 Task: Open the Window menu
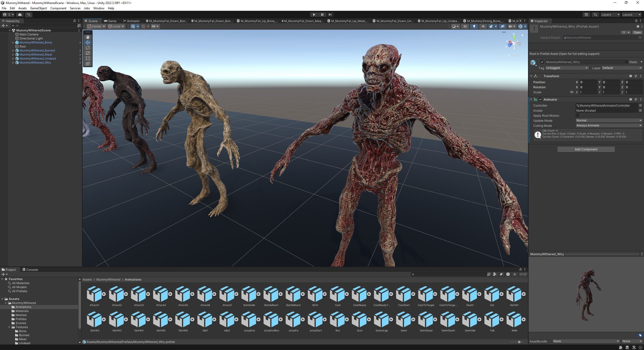point(99,8)
